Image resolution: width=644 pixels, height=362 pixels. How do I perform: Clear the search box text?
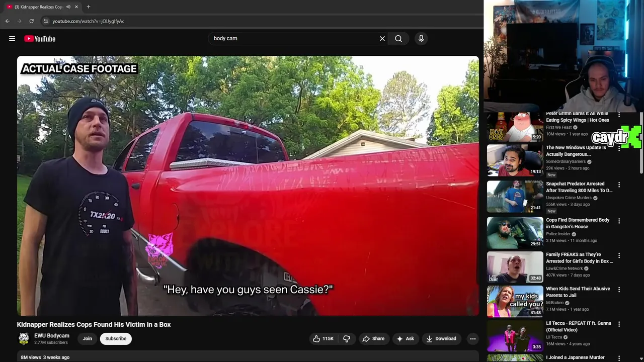pos(382,39)
